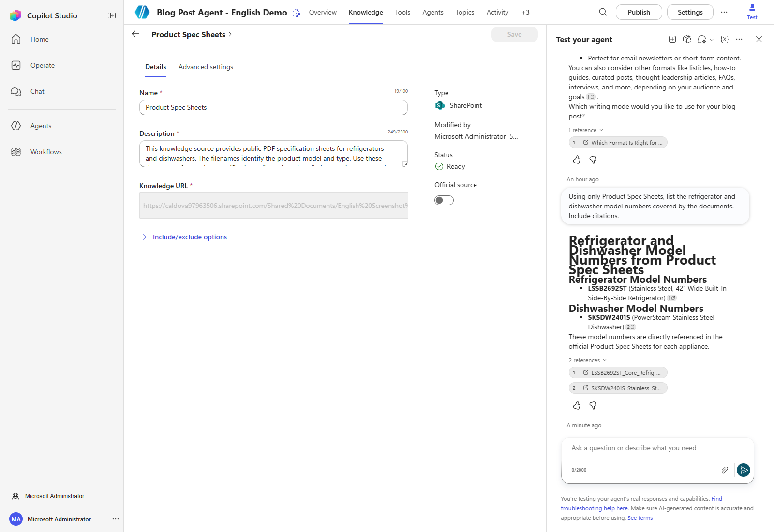Collapse the Copilot Studio sidebar panel icon
Viewport: 774px width, 532px height.
pyautogui.click(x=112, y=15)
